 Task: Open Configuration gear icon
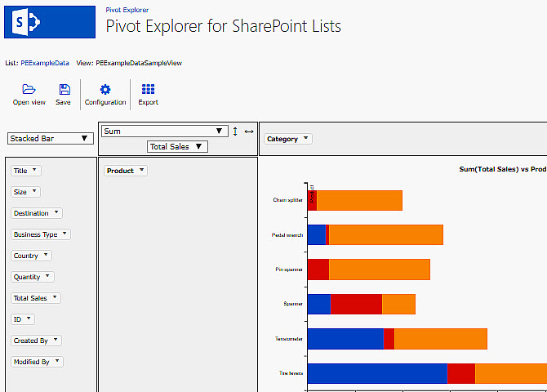(x=105, y=89)
